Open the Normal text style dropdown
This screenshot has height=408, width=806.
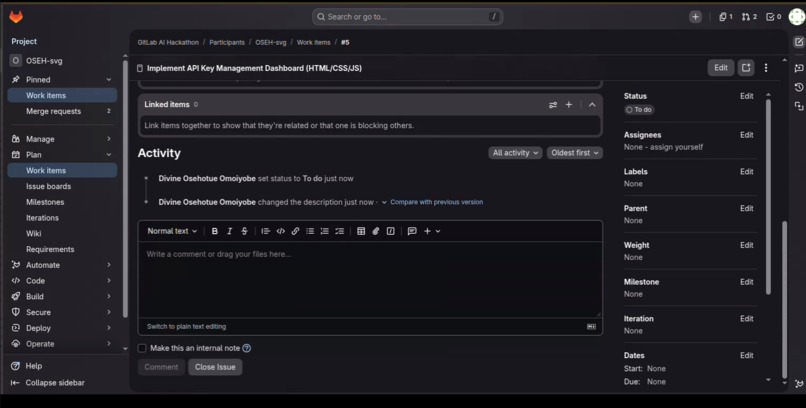172,231
